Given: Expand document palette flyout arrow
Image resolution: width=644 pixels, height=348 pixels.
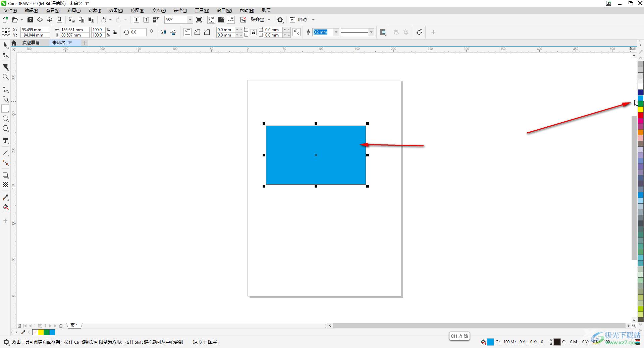Looking at the screenshot, I should coord(16,332).
